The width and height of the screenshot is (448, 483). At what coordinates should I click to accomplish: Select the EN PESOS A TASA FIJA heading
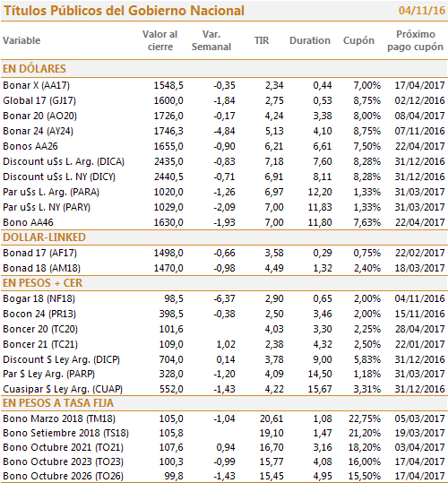58,403
